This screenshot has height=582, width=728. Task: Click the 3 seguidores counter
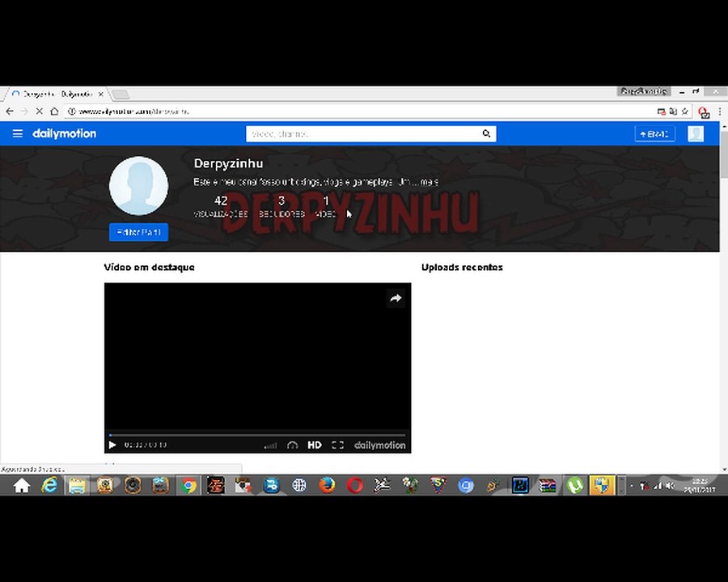pyautogui.click(x=281, y=207)
